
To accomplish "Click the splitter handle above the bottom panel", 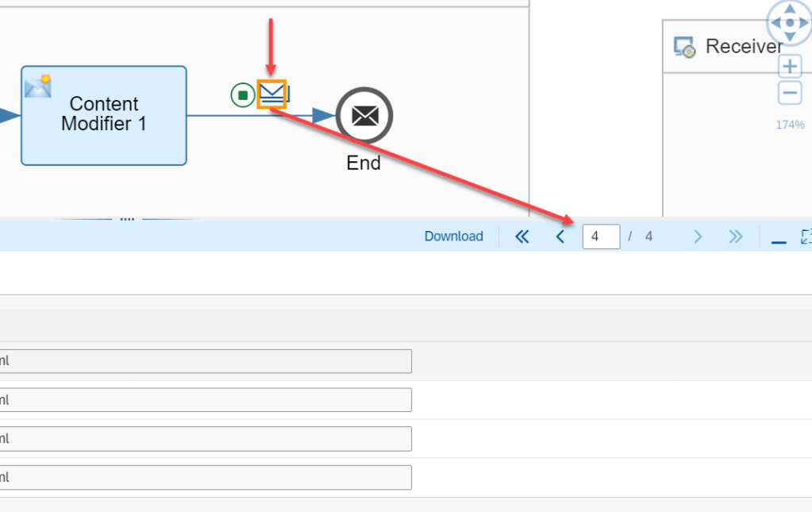I will coord(127,218).
